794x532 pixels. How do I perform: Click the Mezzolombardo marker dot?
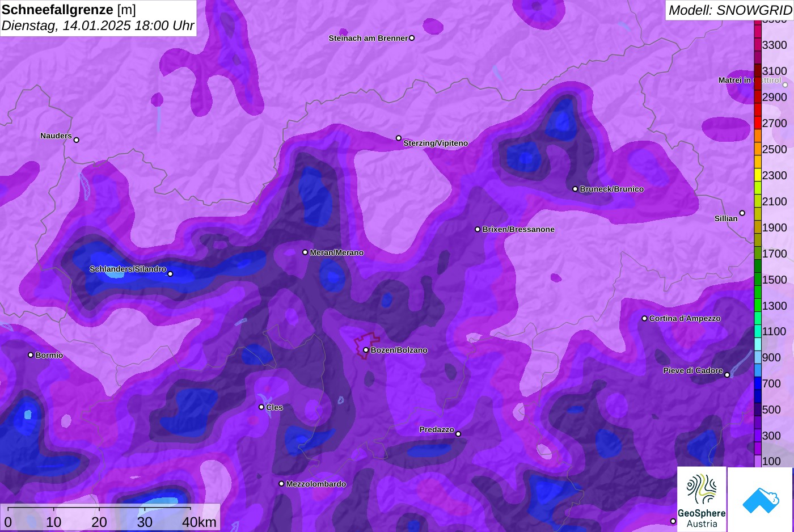pos(281,484)
